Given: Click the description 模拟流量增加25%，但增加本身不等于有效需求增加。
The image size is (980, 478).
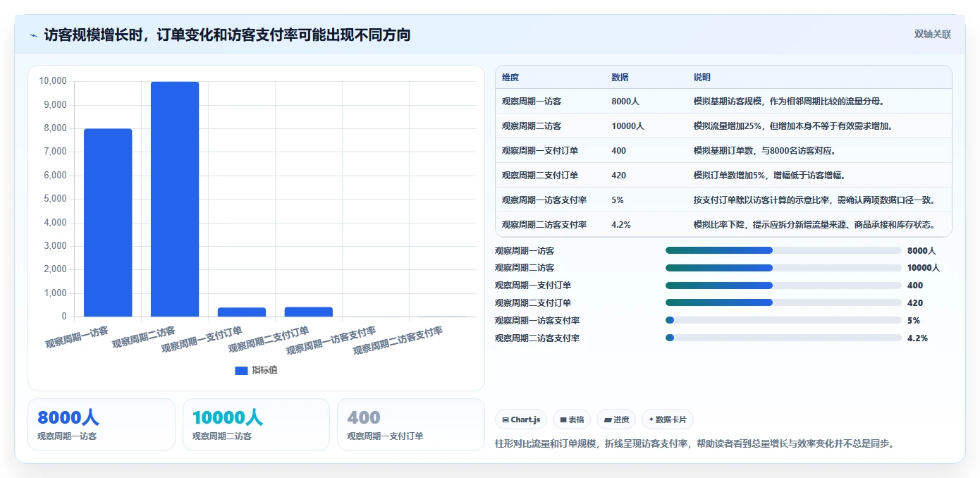Looking at the screenshot, I should point(793,126).
